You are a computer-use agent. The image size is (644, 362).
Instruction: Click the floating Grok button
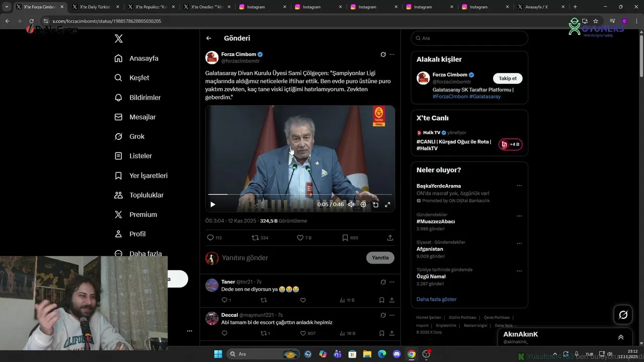pyautogui.click(x=623, y=315)
